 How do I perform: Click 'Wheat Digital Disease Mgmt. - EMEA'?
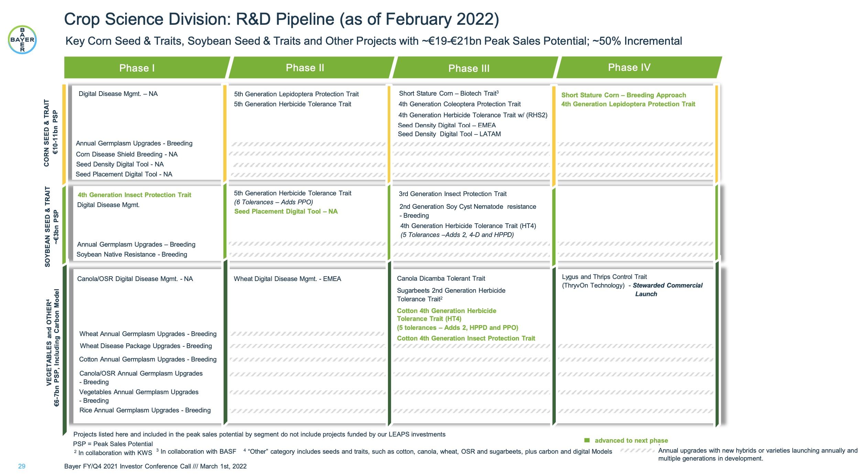click(x=287, y=279)
